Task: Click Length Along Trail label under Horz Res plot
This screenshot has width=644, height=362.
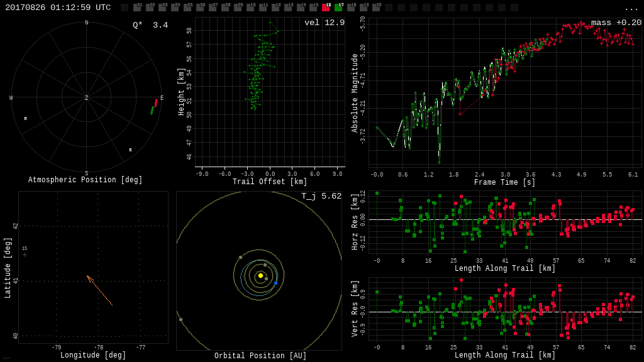Action: point(505,268)
